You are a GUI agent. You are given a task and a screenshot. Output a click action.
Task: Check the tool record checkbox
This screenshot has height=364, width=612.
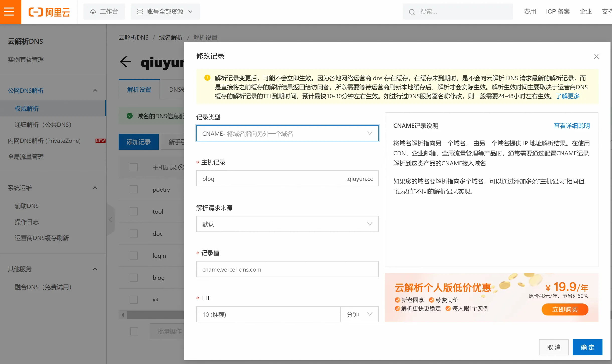pos(134,211)
